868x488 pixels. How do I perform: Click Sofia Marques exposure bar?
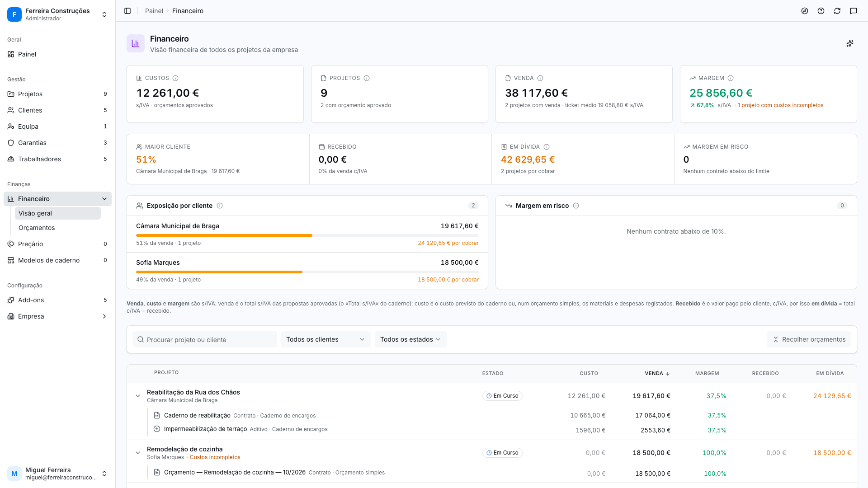[307, 272]
